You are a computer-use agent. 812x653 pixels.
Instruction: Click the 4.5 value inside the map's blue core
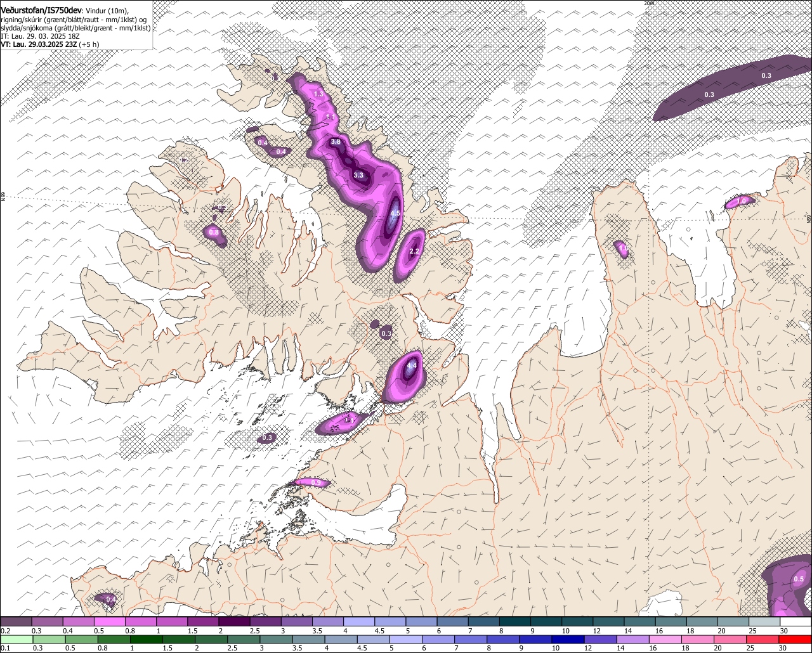[395, 214]
